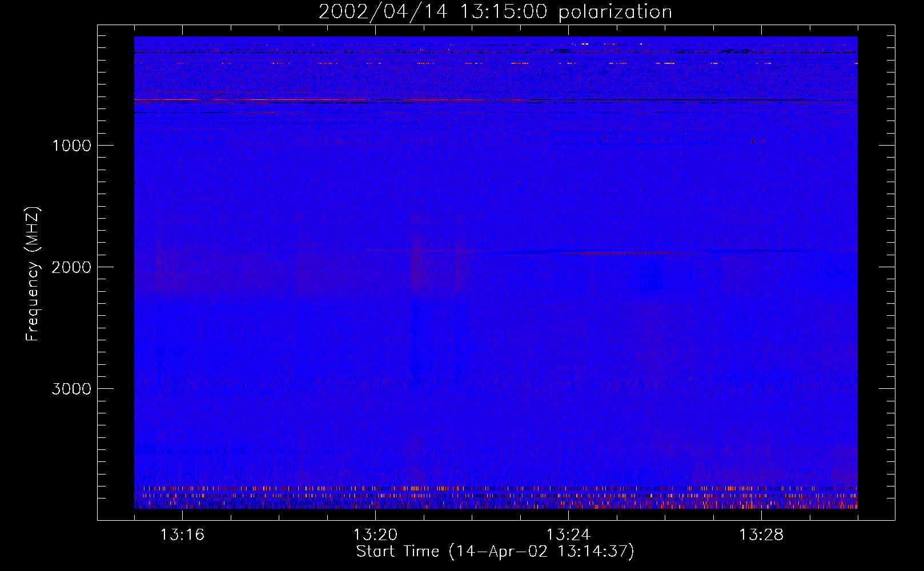Click the '13:20' time tick label
924x571 pixels.
point(375,534)
